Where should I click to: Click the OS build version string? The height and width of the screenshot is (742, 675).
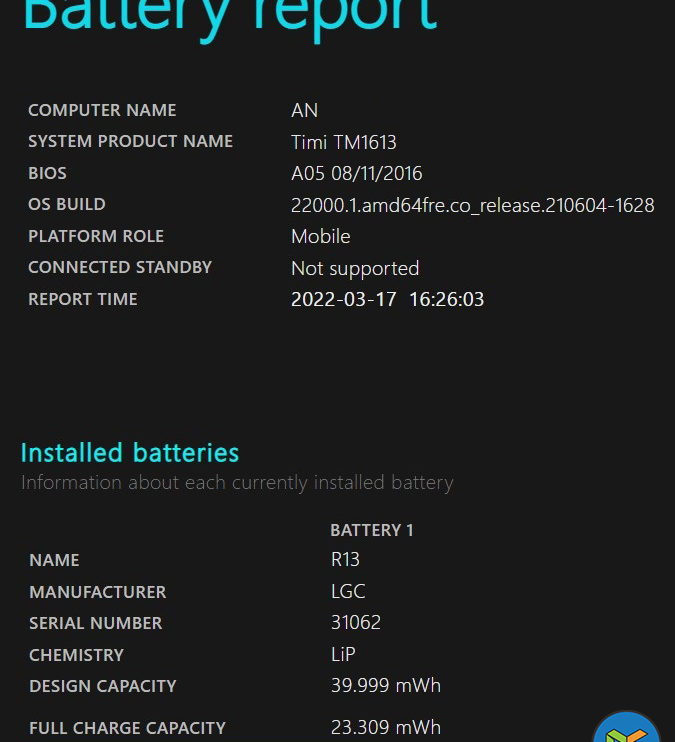click(x=472, y=205)
